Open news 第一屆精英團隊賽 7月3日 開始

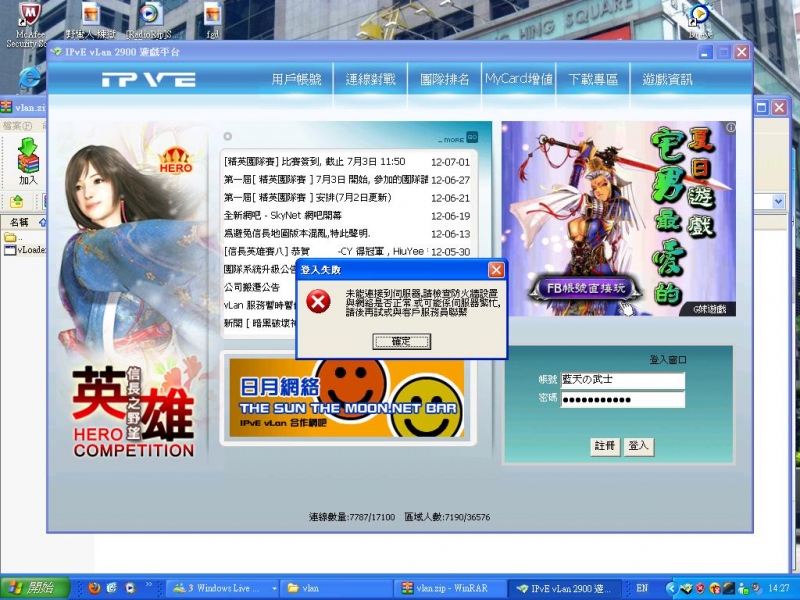tap(326, 180)
